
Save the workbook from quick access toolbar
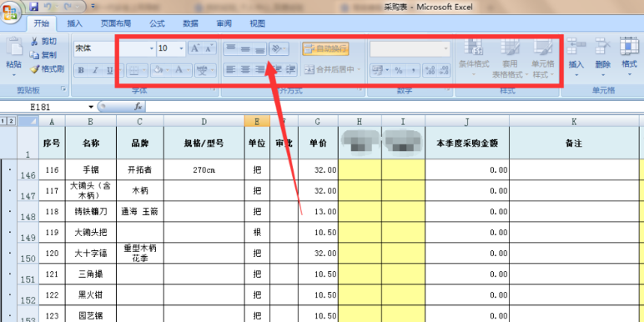[x=34, y=6]
